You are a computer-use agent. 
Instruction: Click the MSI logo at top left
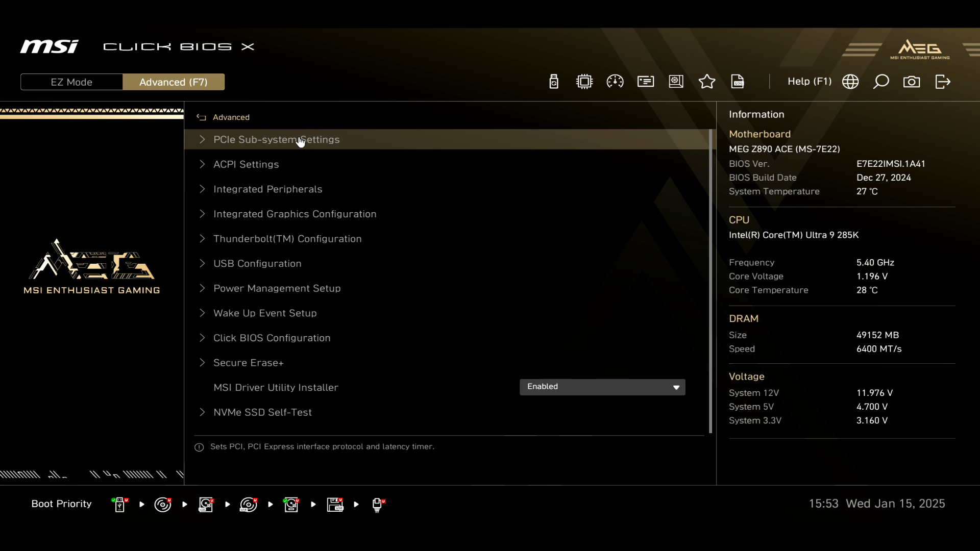(x=50, y=46)
